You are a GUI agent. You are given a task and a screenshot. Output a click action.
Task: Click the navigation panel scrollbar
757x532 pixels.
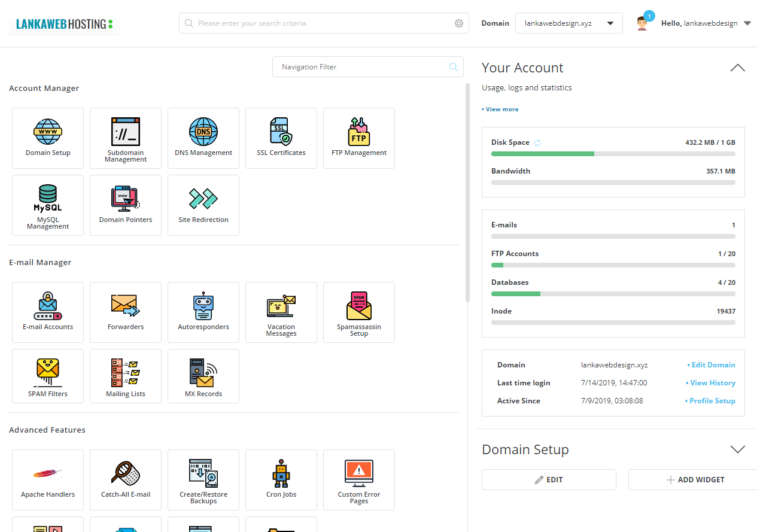point(467,193)
